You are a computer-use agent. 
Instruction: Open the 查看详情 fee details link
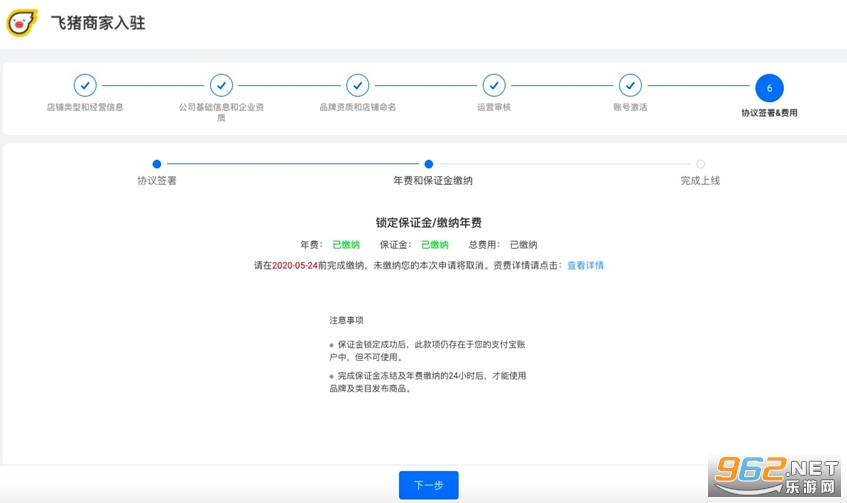pos(585,266)
